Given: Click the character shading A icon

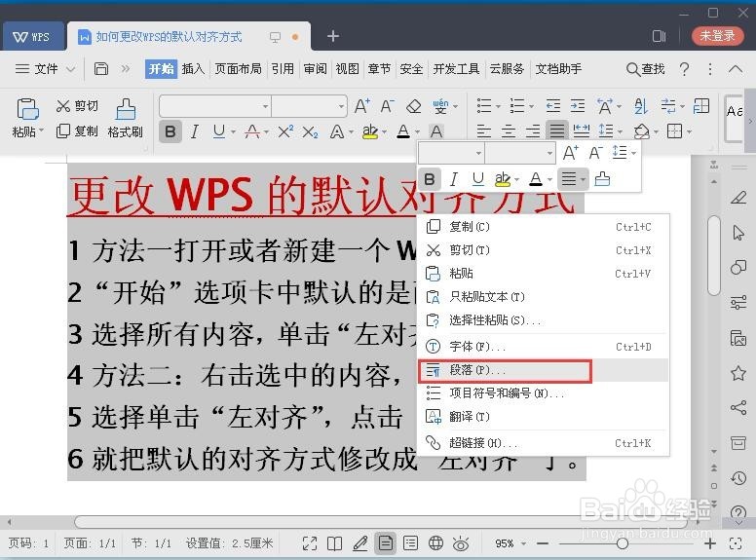Looking at the screenshot, I should tap(436, 131).
